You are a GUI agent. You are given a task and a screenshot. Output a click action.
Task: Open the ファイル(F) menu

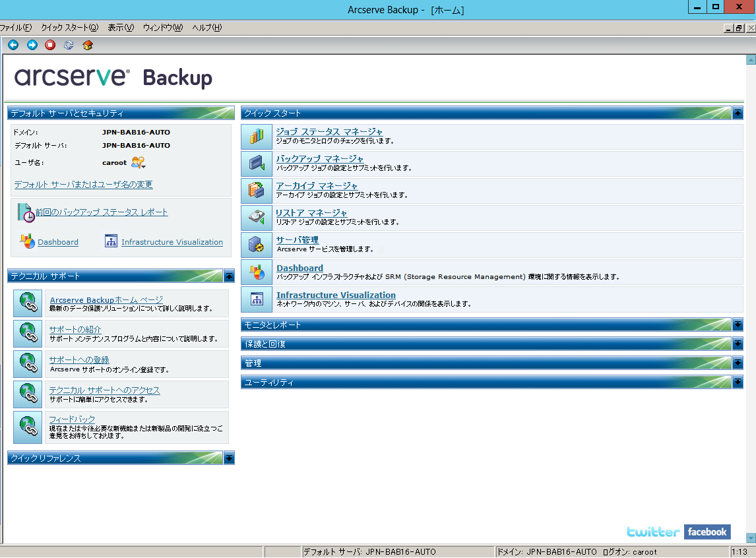[x=16, y=28]
